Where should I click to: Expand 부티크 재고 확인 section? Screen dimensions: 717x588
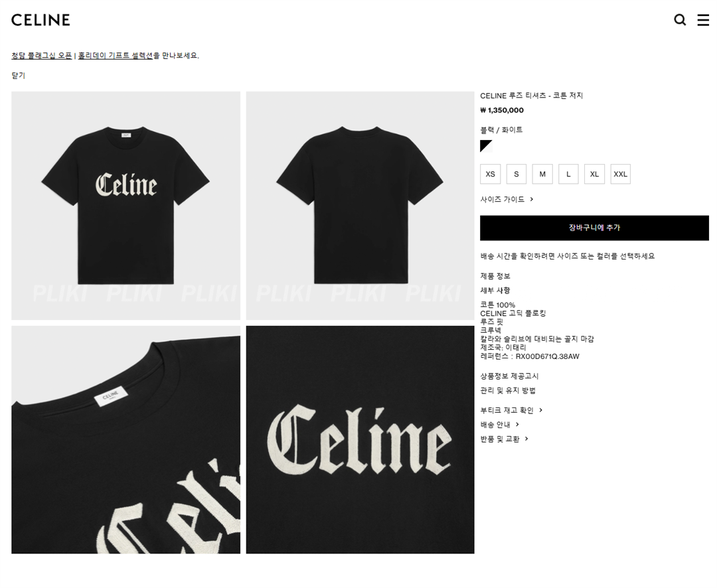click(511, 410)
